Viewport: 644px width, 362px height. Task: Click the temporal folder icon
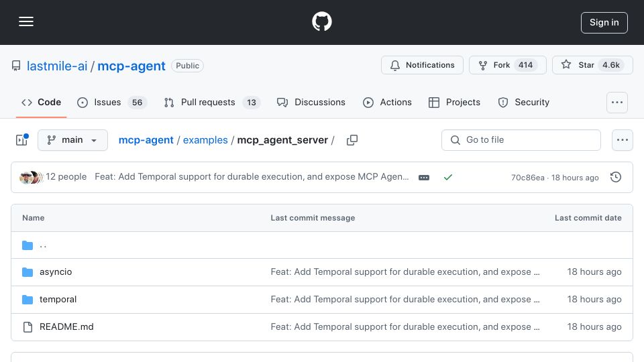[28, 300]
